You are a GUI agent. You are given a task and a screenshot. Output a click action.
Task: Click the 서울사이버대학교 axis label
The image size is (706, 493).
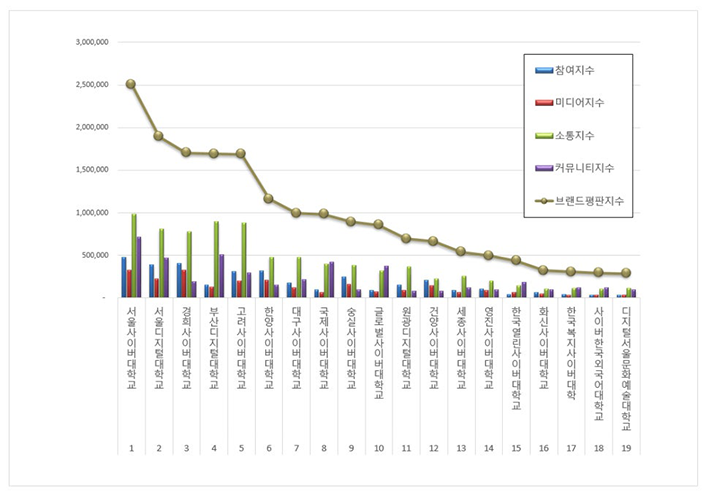pos(131,348)
